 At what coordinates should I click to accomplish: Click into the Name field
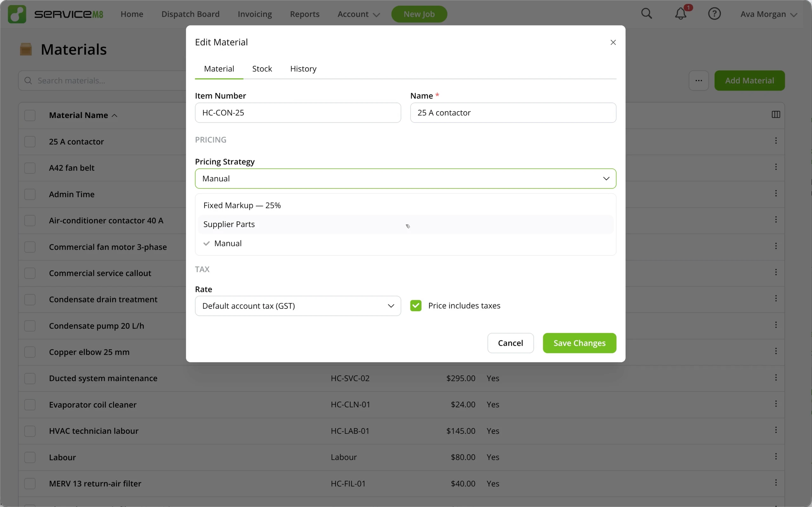(513, 113)
